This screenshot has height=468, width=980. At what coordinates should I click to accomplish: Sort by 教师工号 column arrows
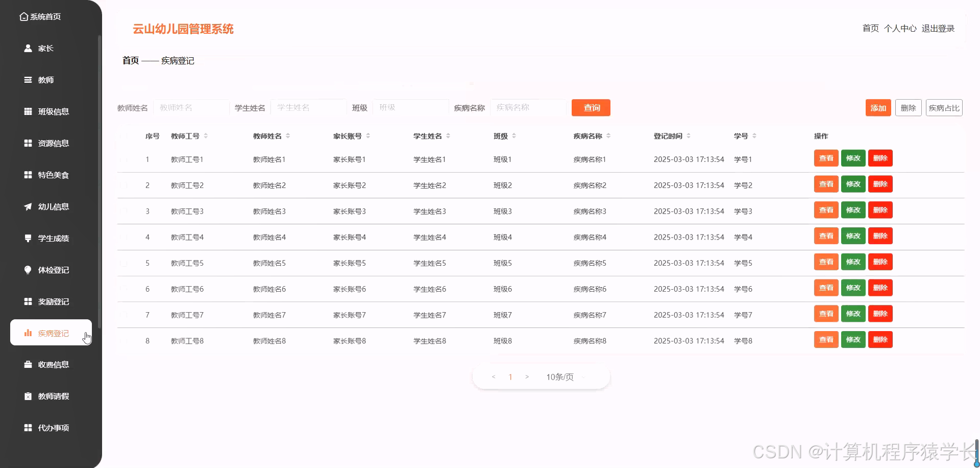click(206, 136)
